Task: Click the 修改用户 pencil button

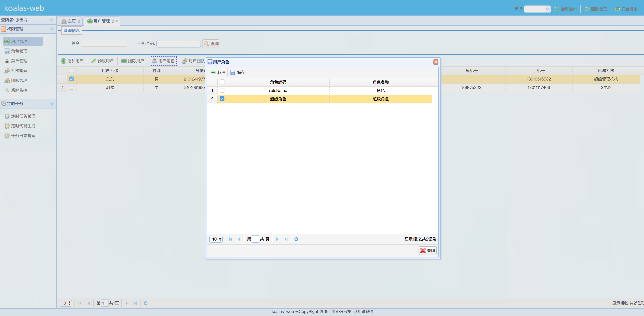Action: tap(102, 61)
